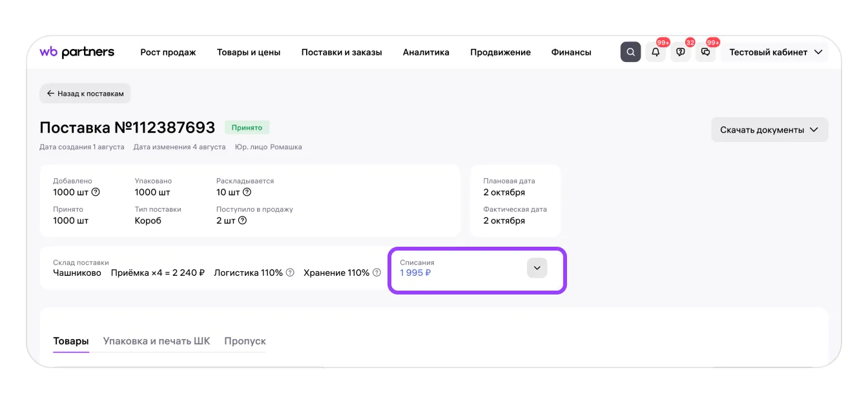Go back via Назад к поставкам button
This screenshot has height=403, width=868.
85,93
